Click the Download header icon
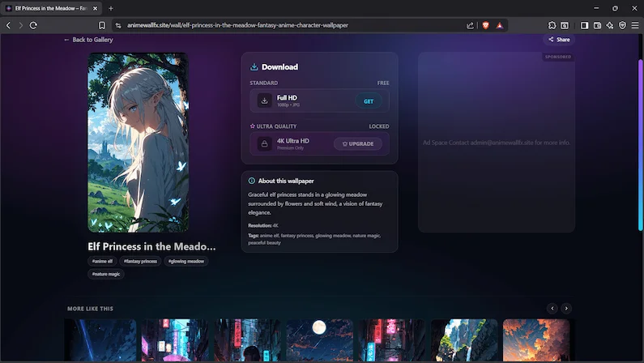The image size is (644, 363). 254,67
